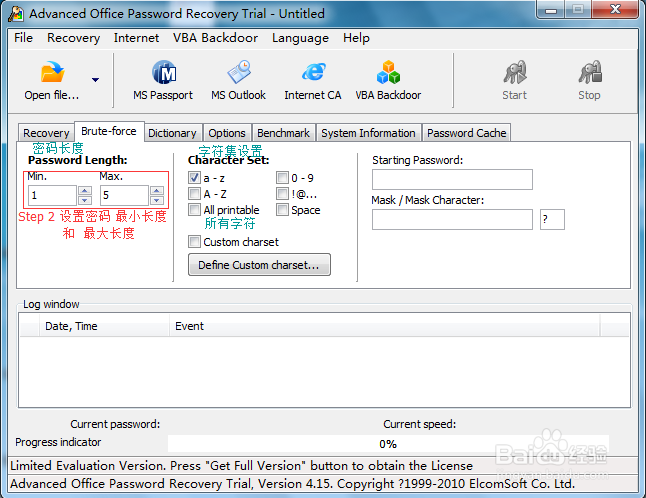Viewport: 646px width, 498px height.
Task: Expand the Open file dropdown arrow
Action: (95, 80)
